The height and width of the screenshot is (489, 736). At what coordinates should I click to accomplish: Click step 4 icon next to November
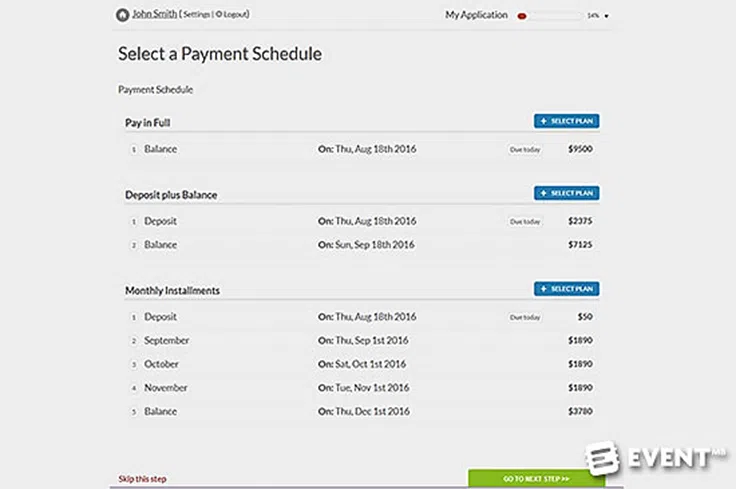point(132,387)
